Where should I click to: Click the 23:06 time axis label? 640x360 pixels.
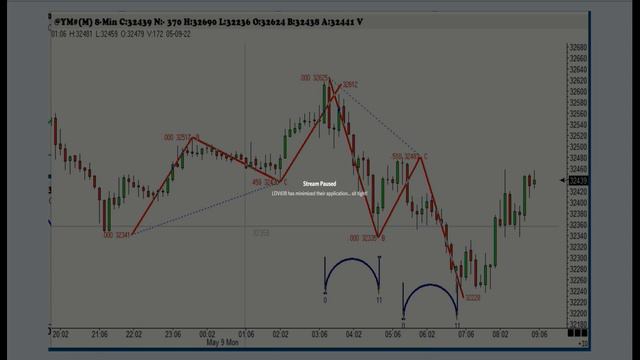[173, 335]
